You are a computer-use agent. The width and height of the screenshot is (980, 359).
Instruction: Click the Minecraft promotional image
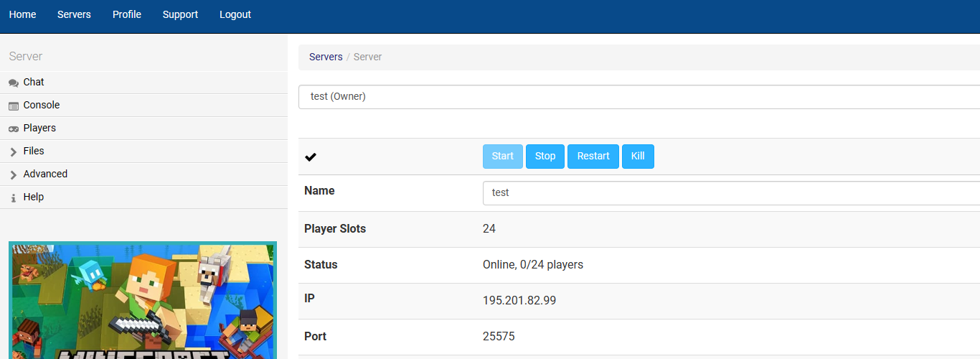(142, 300)
